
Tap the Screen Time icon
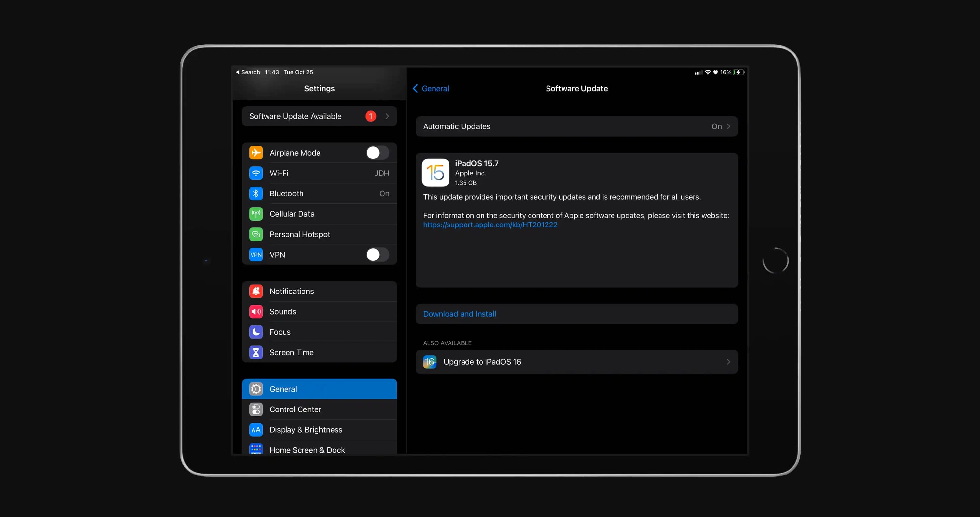point(256,352)
